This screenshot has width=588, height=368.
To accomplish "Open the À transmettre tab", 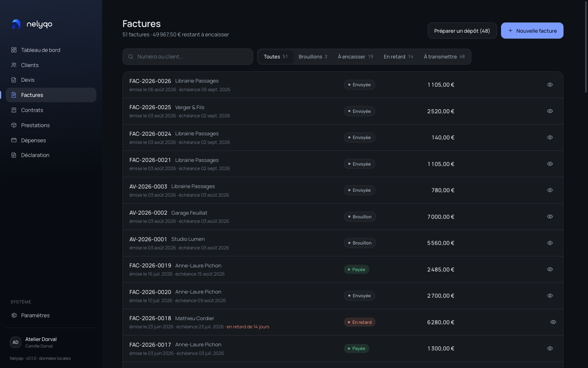I will pyautogui.click(x=444, y=56).
